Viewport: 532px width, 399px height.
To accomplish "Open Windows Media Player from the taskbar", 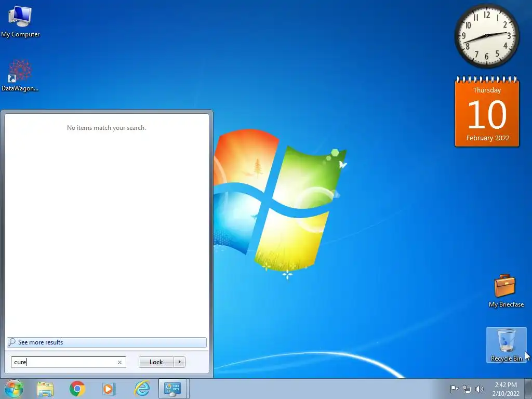I will (x=109, y=389).
